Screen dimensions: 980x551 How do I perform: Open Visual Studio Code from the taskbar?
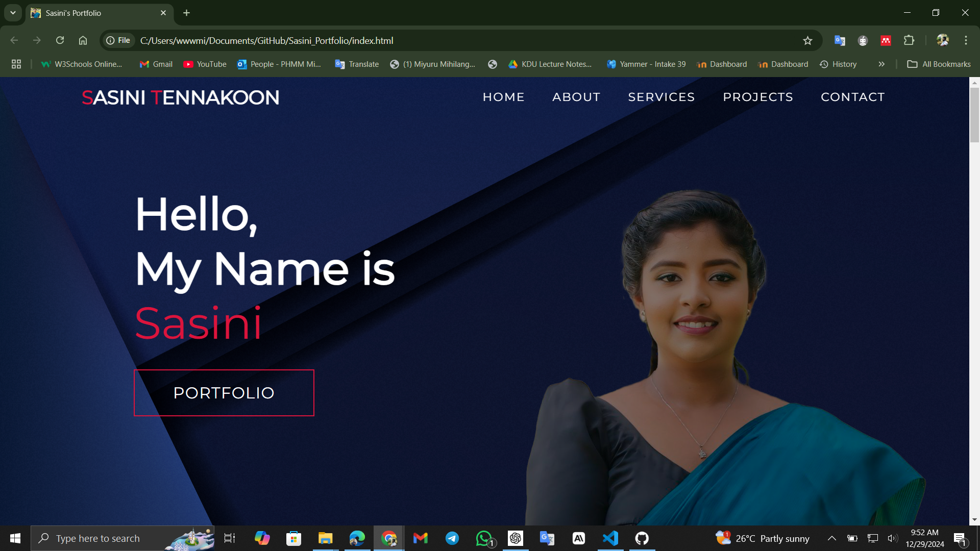coord(610,538)
